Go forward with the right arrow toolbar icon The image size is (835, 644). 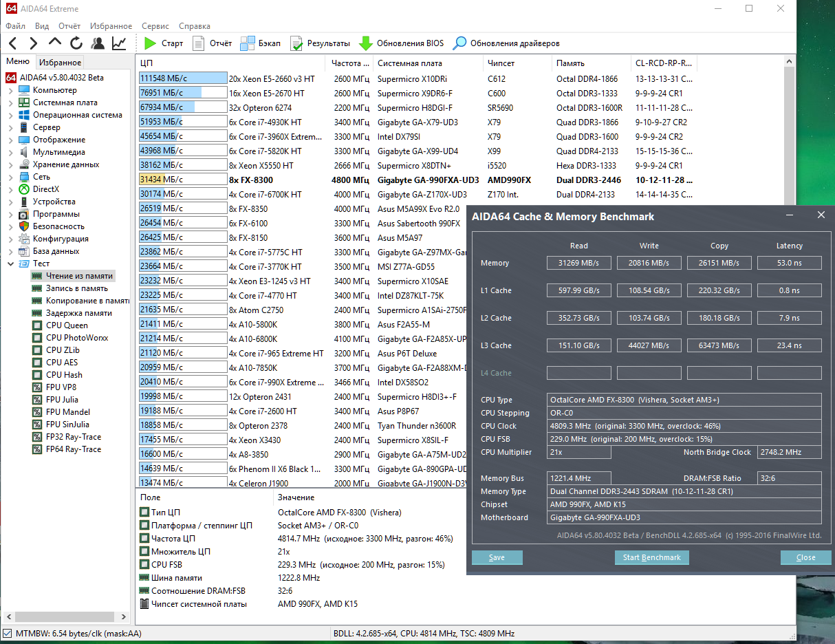(34, 43)
